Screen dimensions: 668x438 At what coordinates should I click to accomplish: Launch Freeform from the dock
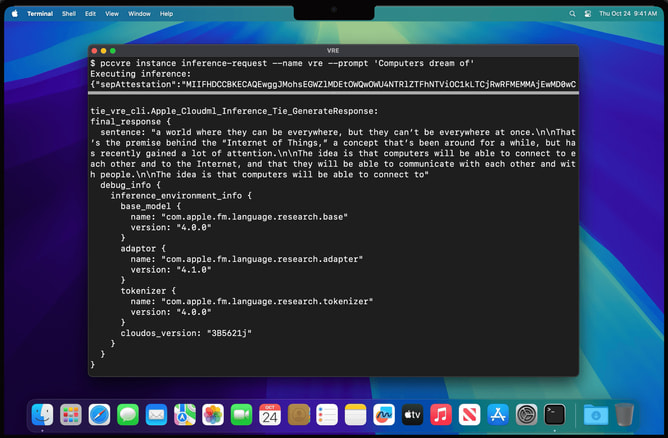pos(384,415)
